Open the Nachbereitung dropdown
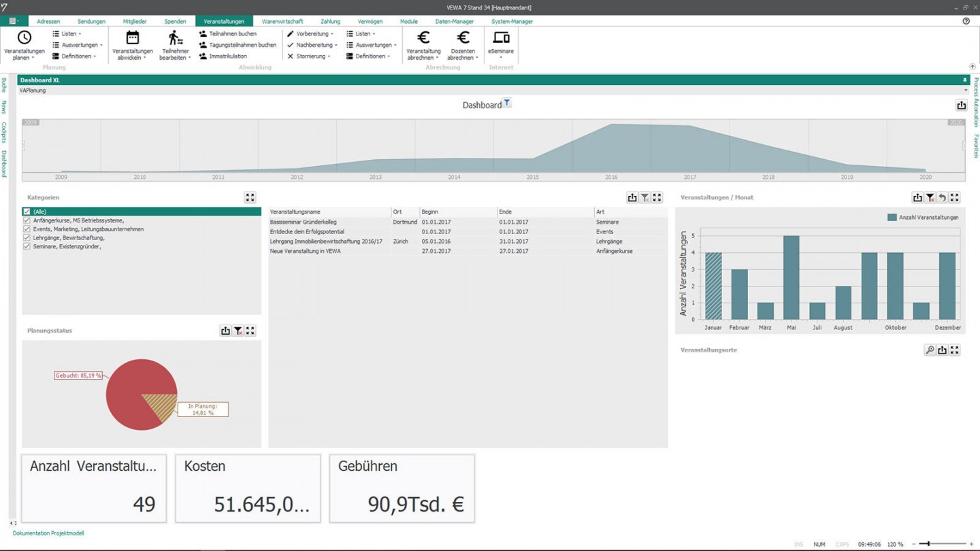The image size is (980, 551). click(312, 45)
